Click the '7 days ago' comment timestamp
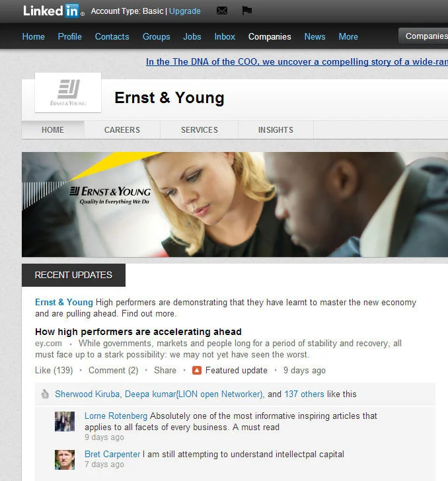 pyautogui.click(x=104, y=464)
